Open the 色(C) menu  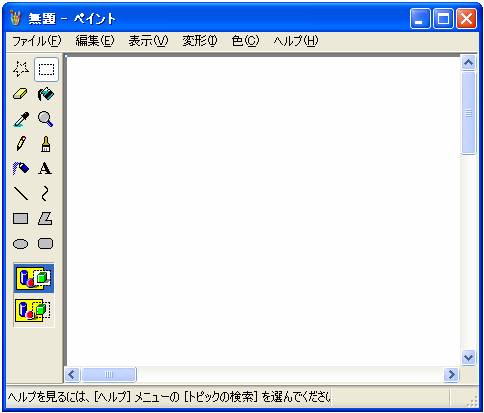(245, 41)
